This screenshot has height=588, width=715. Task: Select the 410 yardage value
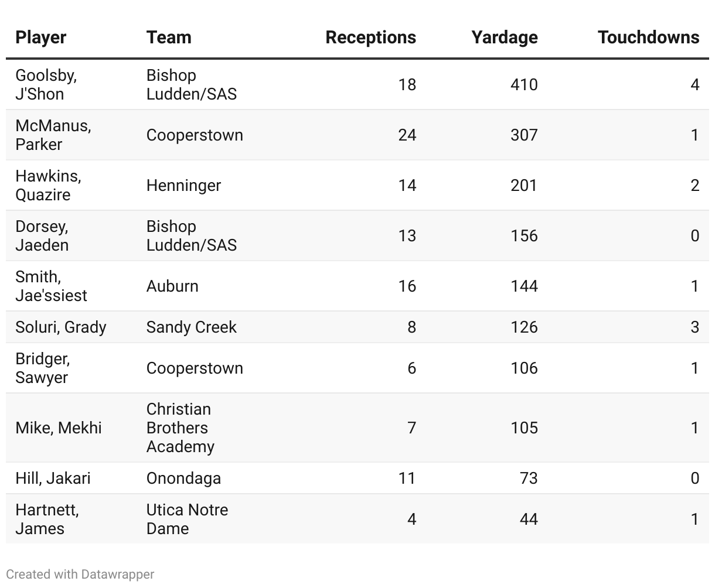pos(523,84)
